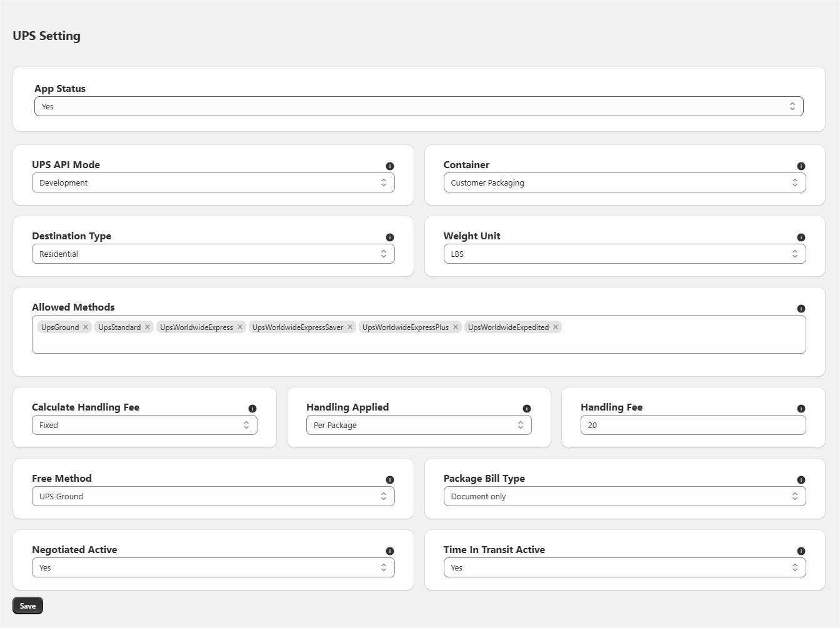Show info tooltip for Allowed Methods
Screen dimensions: 840x628
[x=801, y=309]
